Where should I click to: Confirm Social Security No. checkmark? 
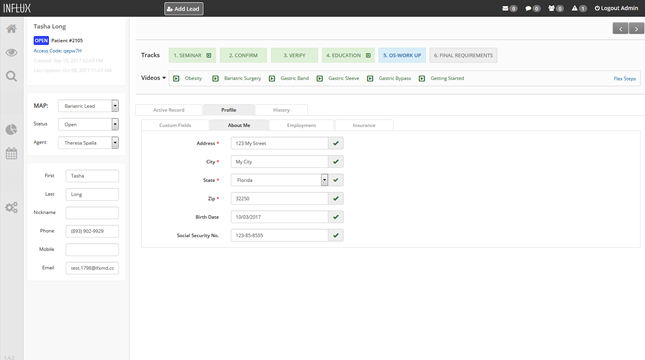point(336,235)
